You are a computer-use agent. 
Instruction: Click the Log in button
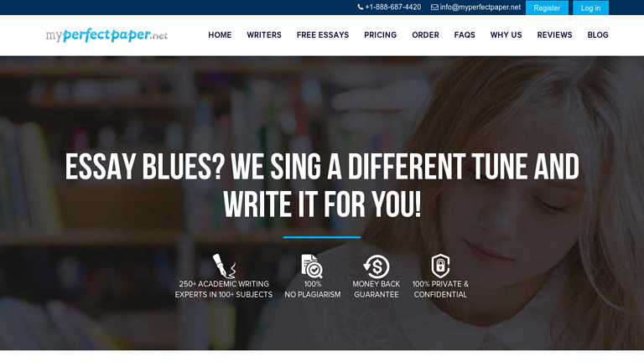[590, 8]
